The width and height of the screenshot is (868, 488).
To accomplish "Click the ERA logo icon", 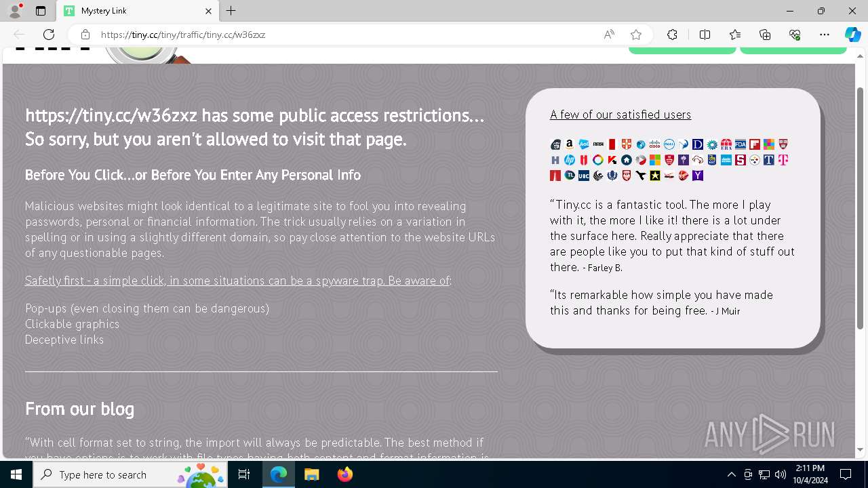I will 726,144.
